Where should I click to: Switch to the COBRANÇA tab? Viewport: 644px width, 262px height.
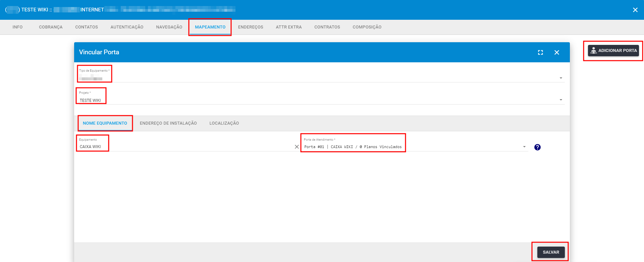(51, 27)
